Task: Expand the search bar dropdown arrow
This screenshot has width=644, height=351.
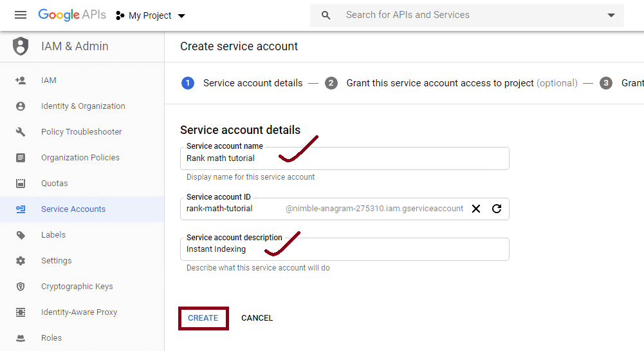Action: point(611,15)
